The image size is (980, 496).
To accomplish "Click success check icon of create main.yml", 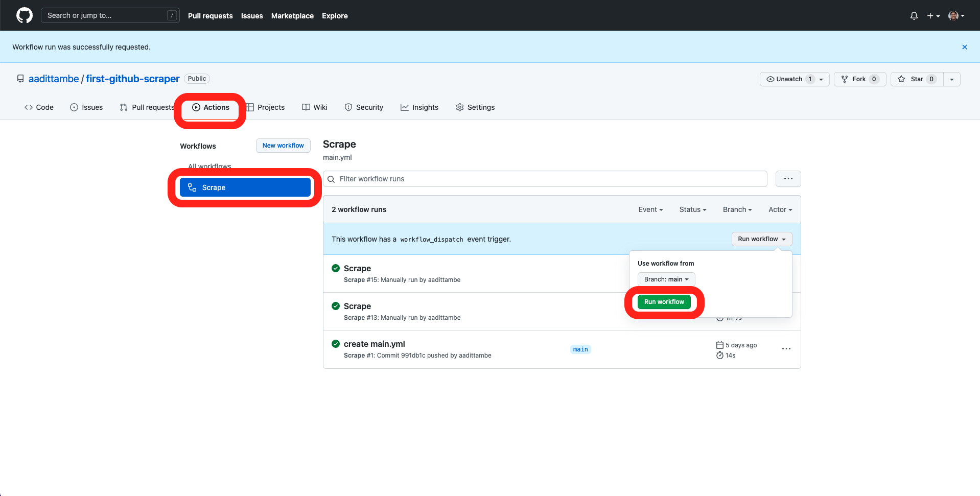I will tap(336, 344).
